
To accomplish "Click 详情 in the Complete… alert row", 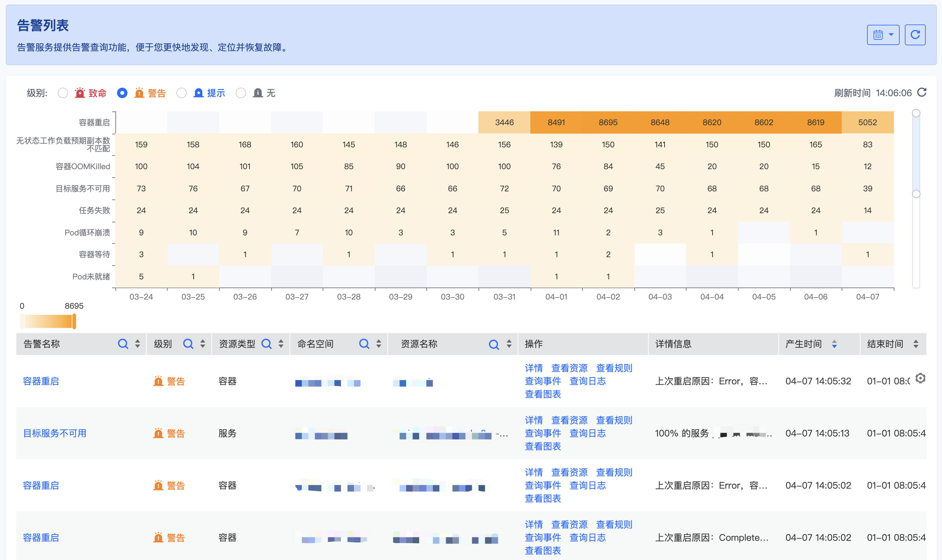I will 534,524.
